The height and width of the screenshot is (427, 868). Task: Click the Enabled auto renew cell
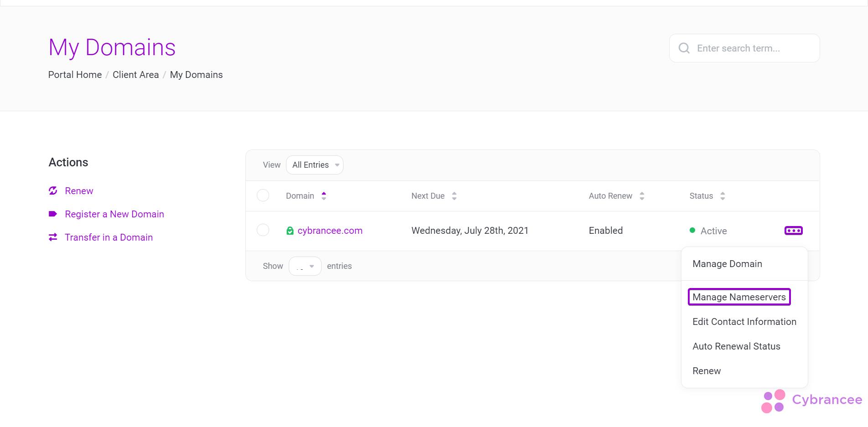pyautogui.click(x=606, y=231)
